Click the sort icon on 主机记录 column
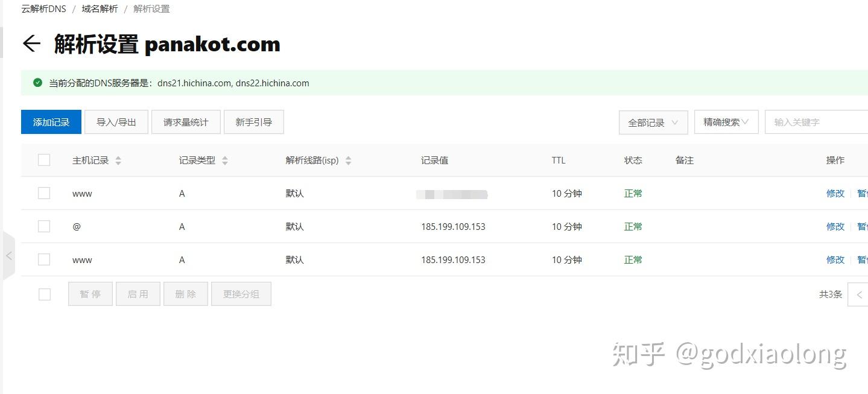The height and width of the screenshot is (394, 868). (118, 160)
